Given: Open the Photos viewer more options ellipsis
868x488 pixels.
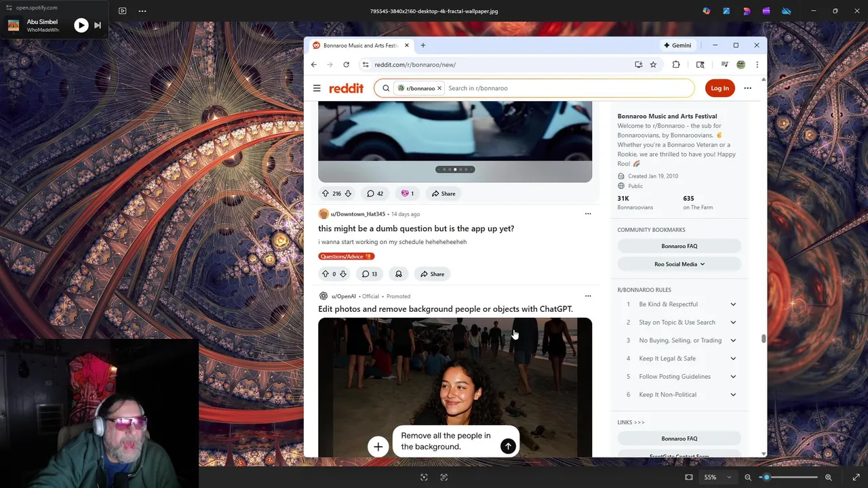Looking at the screenshot, I should pos(142,11).
